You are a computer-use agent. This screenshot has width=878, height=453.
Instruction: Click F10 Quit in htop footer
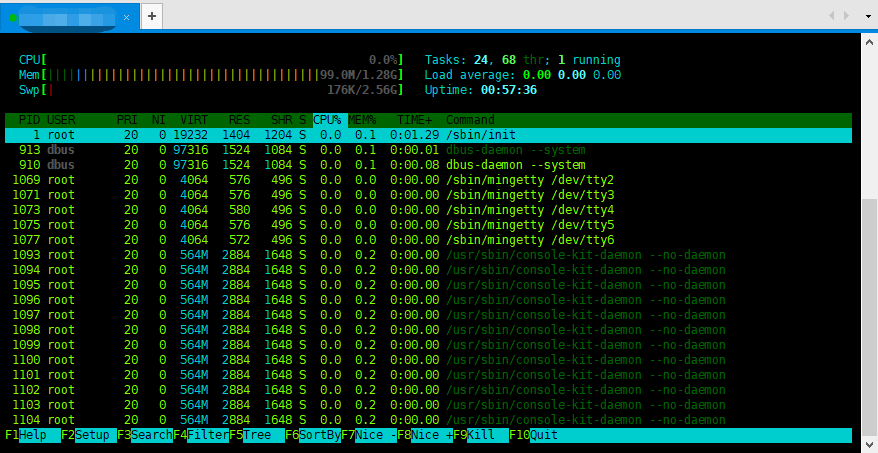coord(534,435)
